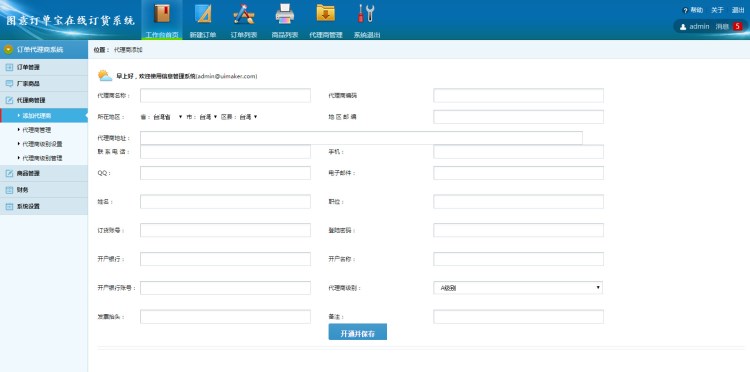Click the QQ input field
Viewport: 750px width, 372px height.
pyautogui.click(x=225, y=173)
